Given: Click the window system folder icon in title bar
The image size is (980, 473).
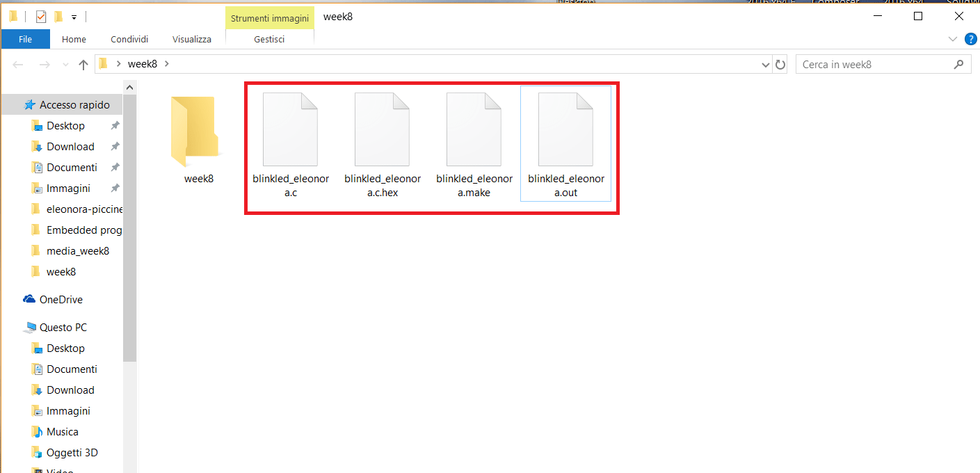Looking at the screenshot, I should pos(13,17).
